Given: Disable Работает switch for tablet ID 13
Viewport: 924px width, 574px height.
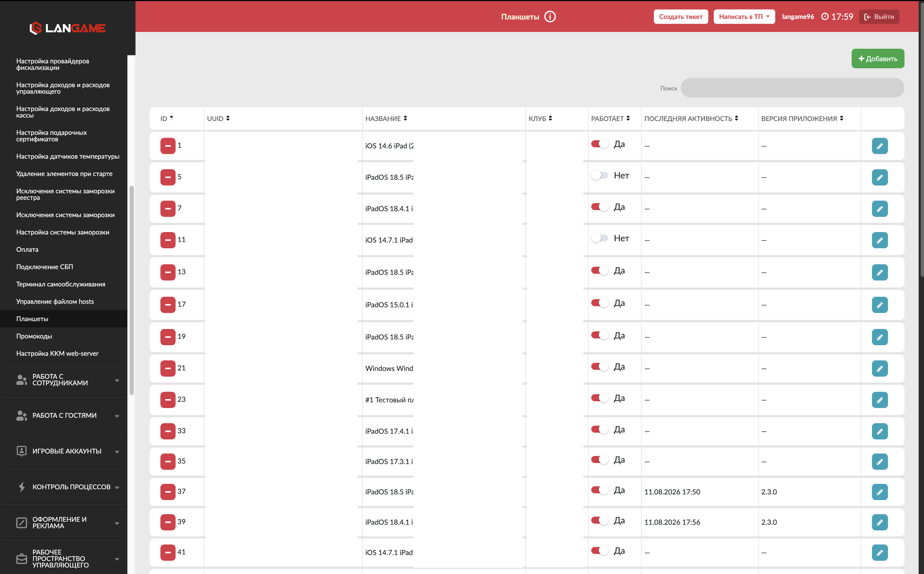Looking at the screenshot, I should click(x=600, y=270).
